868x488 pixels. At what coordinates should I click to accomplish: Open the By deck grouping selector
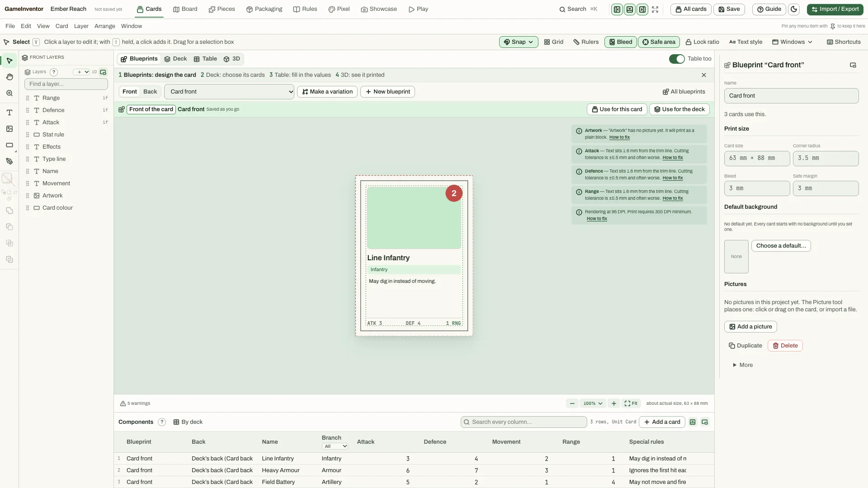(x=188, y=422)
